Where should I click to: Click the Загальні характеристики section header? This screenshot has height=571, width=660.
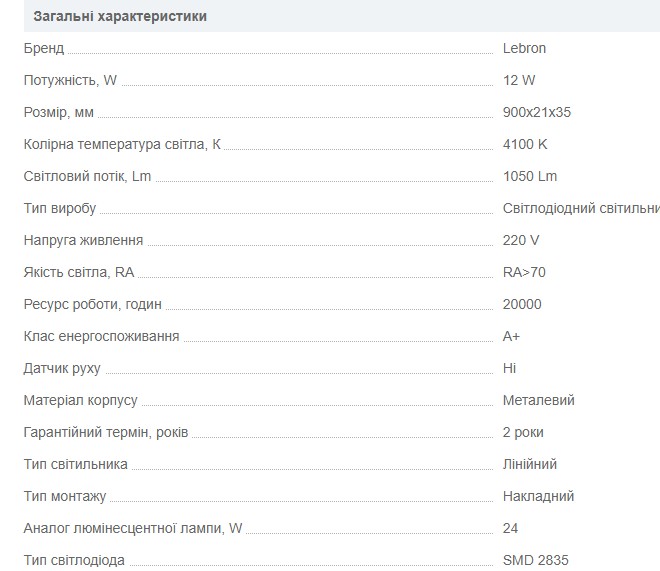(121, 16)
